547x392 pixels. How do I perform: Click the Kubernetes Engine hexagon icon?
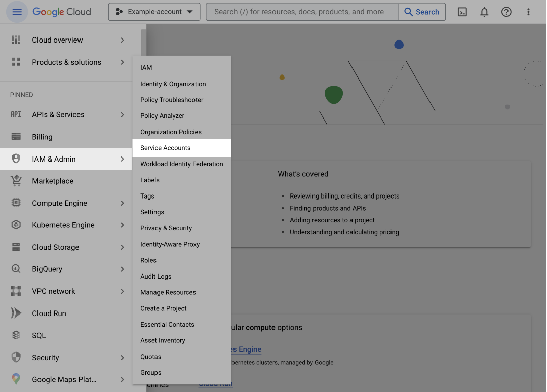pyautogui.click(x=16, y=224)
